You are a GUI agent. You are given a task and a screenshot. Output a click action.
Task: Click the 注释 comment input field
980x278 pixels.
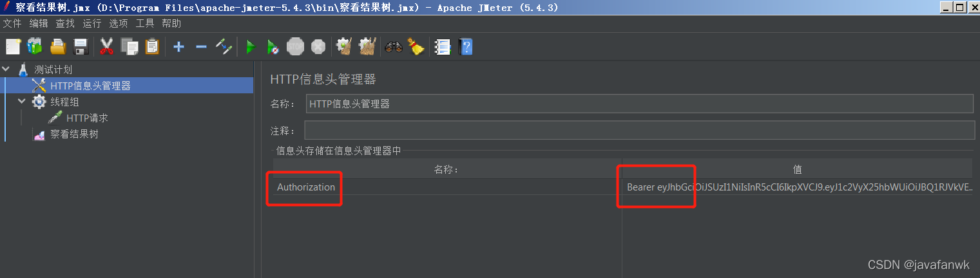pyautogui.click(x=639, y=130)
